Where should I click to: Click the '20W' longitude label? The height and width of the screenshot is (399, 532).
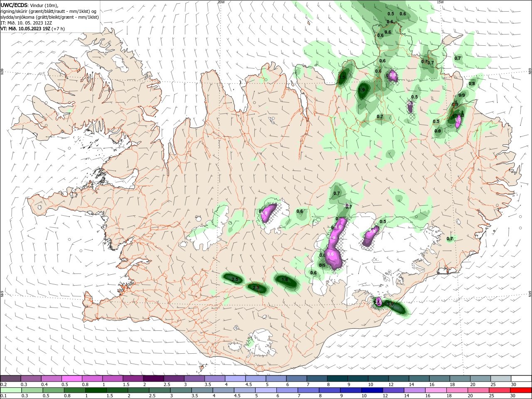221,2
